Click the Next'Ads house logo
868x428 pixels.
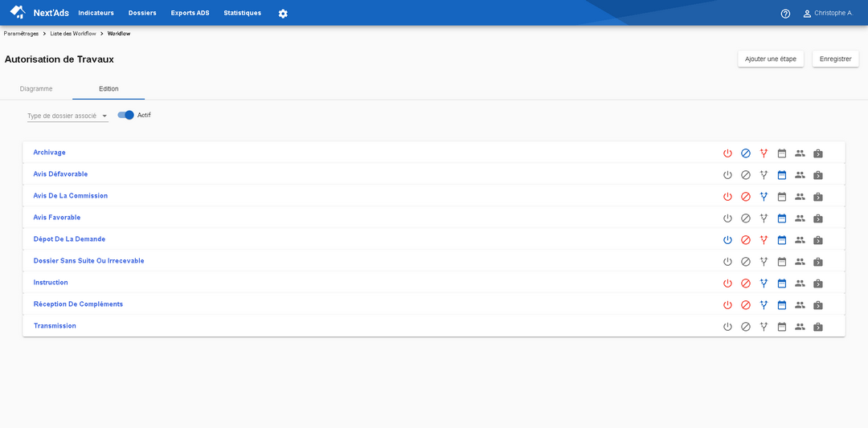18,12
